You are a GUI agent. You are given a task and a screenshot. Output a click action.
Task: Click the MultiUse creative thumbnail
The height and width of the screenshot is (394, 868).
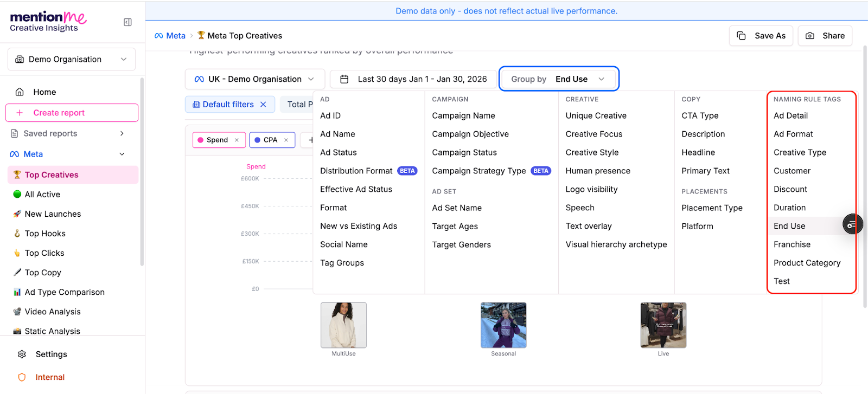343,325
